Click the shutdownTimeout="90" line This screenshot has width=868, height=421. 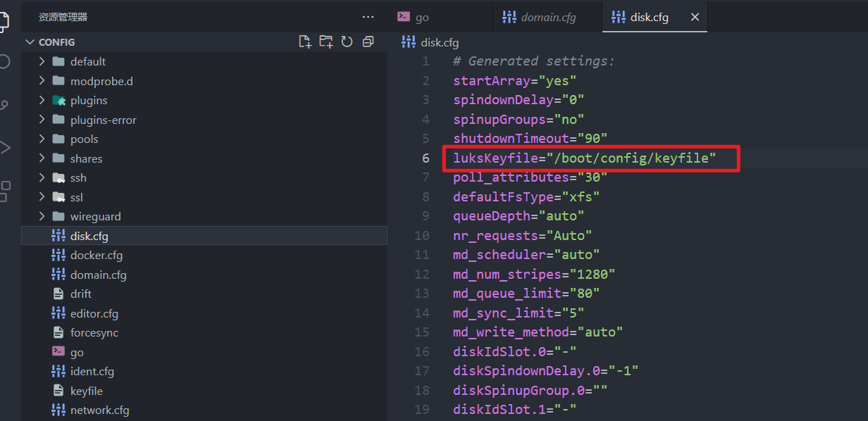531,139
